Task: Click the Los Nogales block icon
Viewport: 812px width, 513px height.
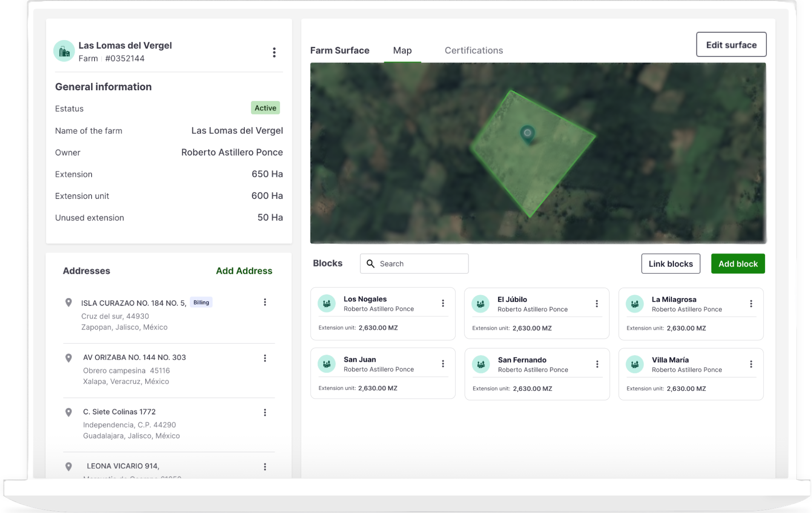Action: click(x=327, y=304)
